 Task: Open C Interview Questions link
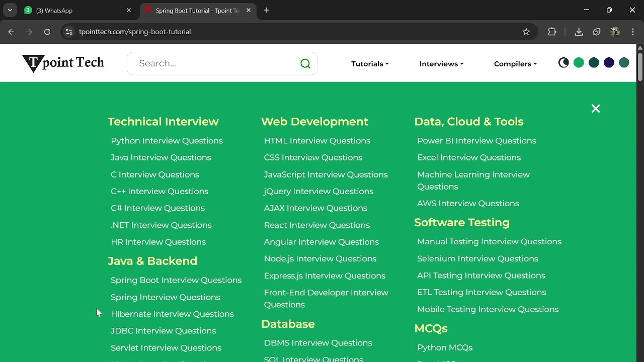(x=155, y=174)
